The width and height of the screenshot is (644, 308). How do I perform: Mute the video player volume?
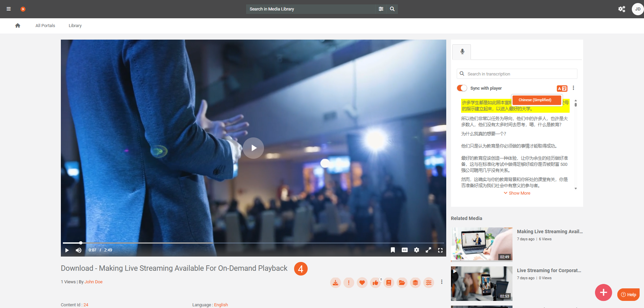79,250
